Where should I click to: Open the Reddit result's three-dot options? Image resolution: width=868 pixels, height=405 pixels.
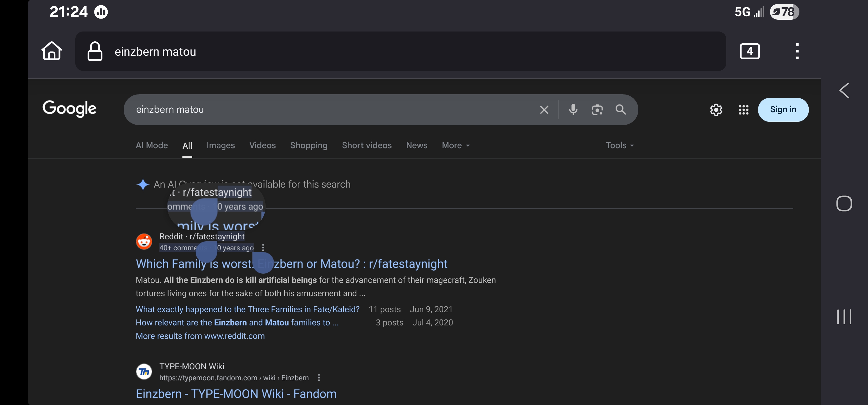pos(263,248)
